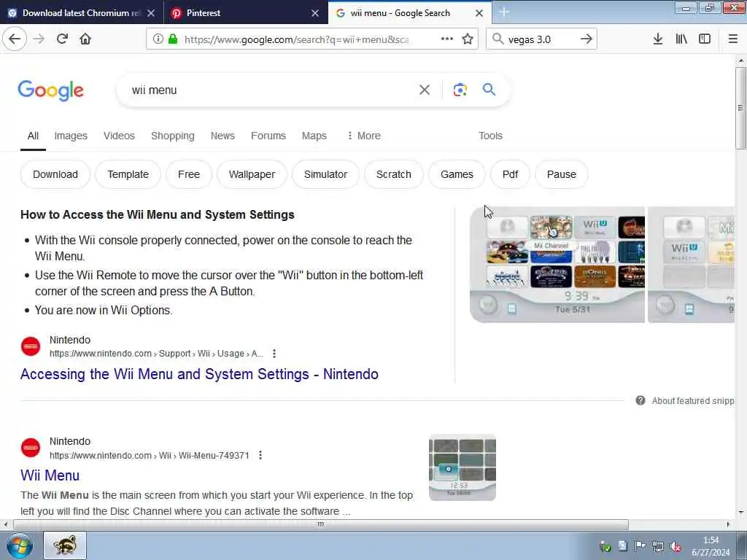
Task: Open the Wii Menu result link
Action: 50,475
